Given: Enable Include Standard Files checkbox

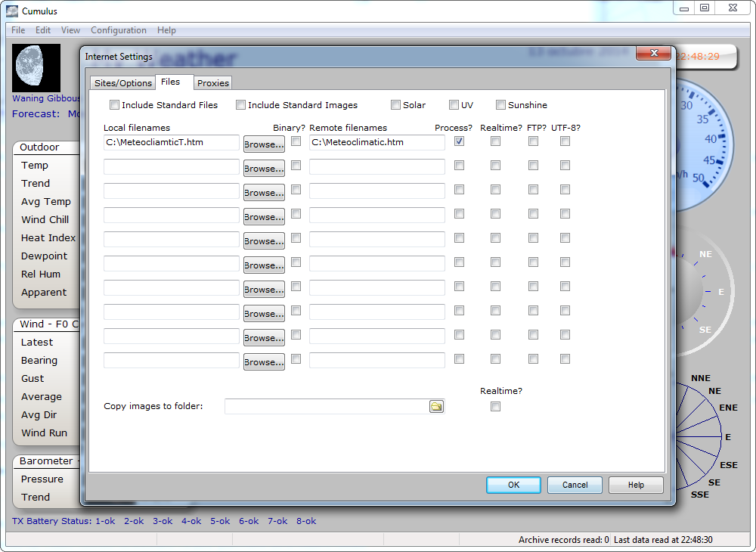Looking at the screenshot, I should pos(115,105).
